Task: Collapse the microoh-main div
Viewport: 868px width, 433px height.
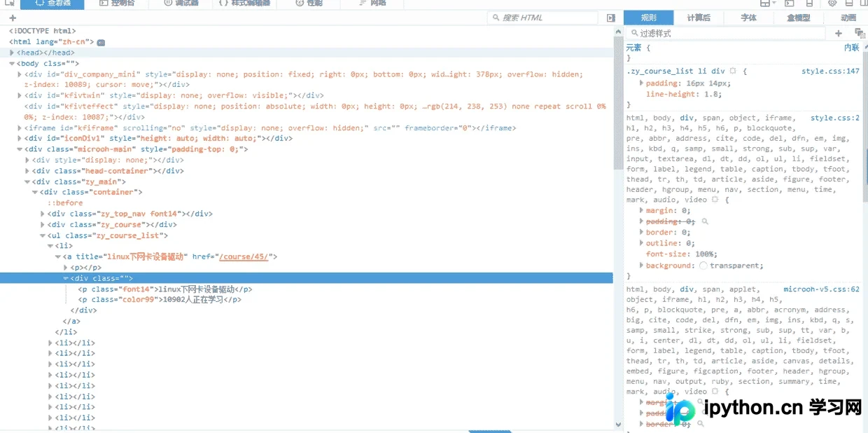Action: pos(20,149)
